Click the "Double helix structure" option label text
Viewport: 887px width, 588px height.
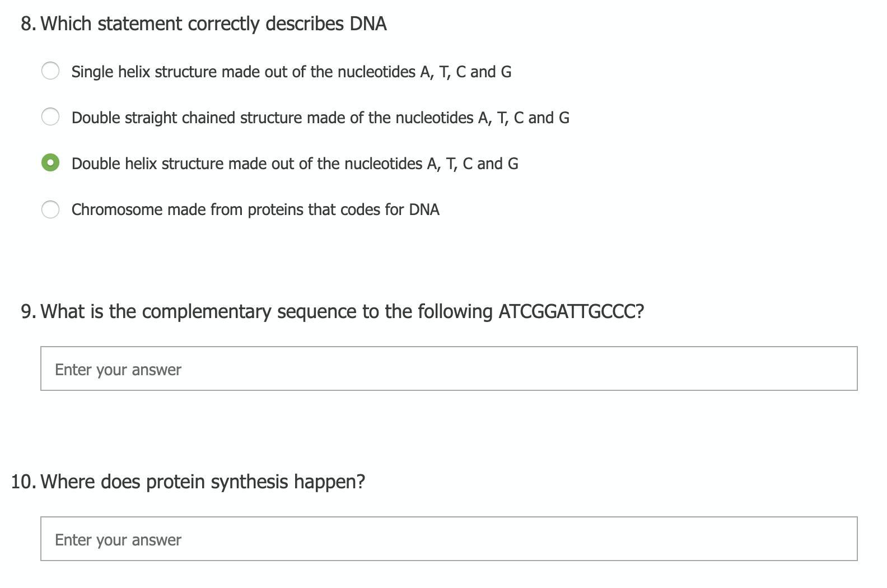click(x=295, y=164)
